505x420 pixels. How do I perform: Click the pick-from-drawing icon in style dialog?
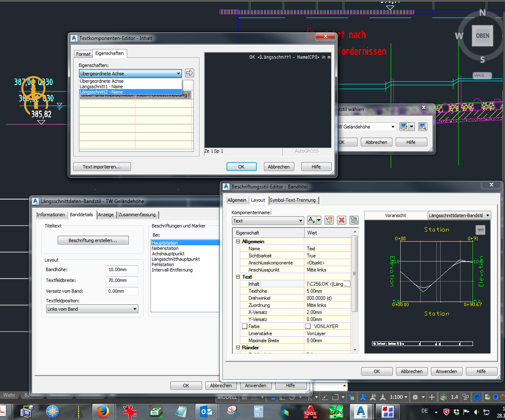tap(423, 126)
